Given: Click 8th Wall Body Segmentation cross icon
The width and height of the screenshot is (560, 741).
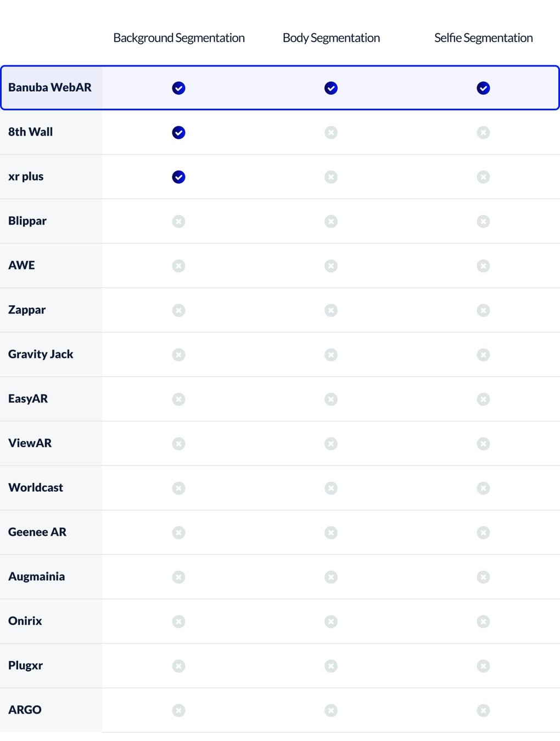Looking at the screenshot, I should 331,132.
